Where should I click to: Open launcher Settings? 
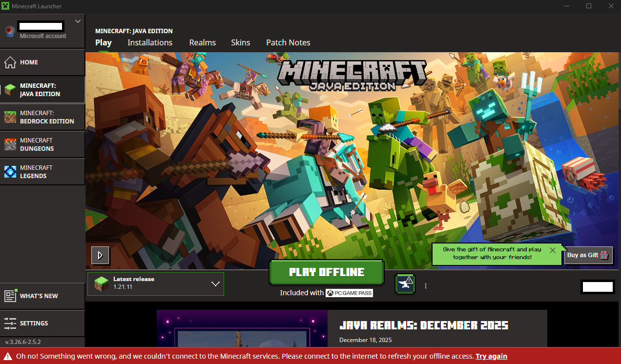(42, 323)
